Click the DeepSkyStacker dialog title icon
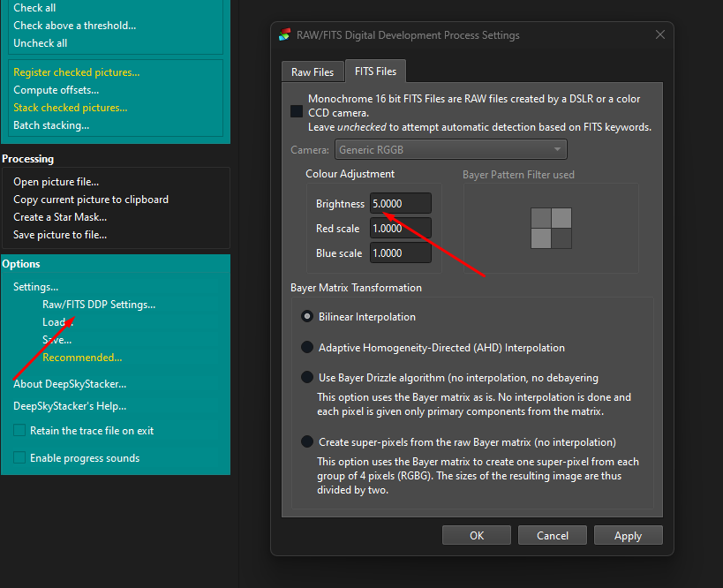This screenshot has width=723, height=588. click(284, 34)
